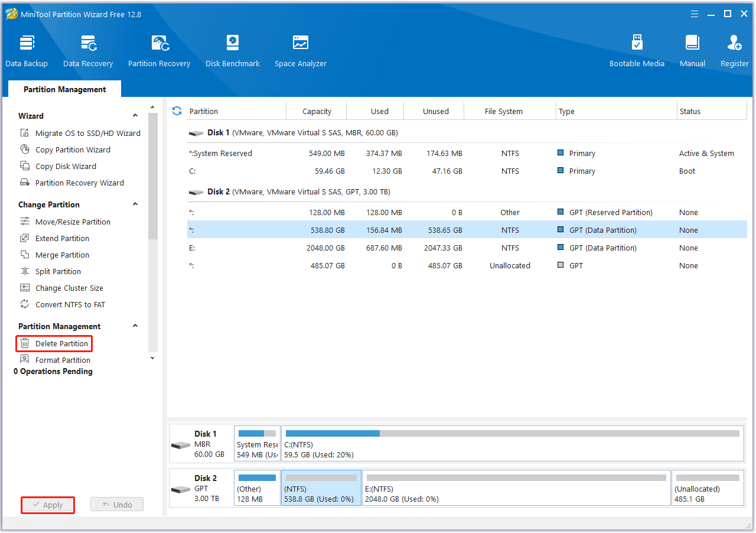Select the System Reserved block in disk map
Screen dimensions: 756x533
(x=257, y=443)
